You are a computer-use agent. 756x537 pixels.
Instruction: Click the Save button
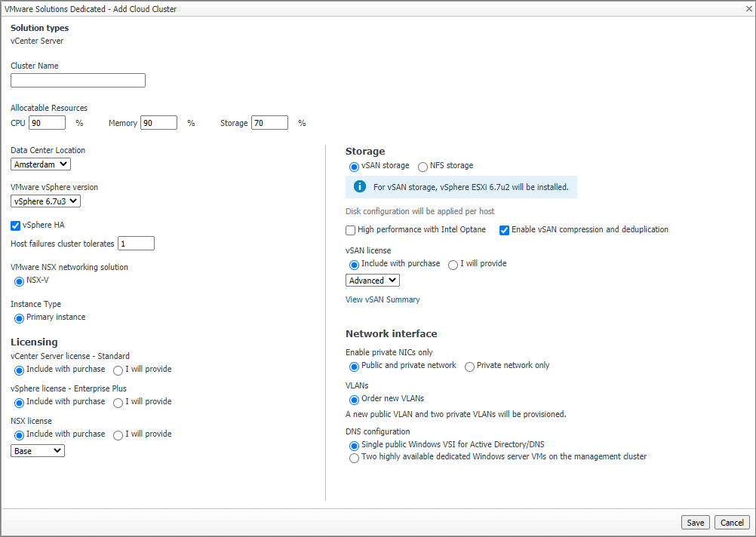(695, 523)
